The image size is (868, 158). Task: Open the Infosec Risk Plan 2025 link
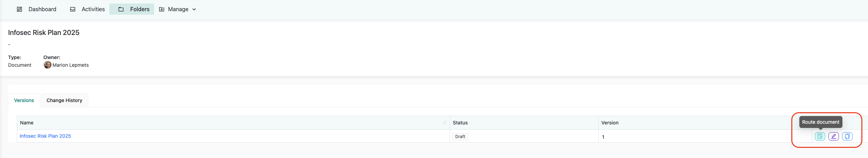pyautogui.click(x=45, y=136)
